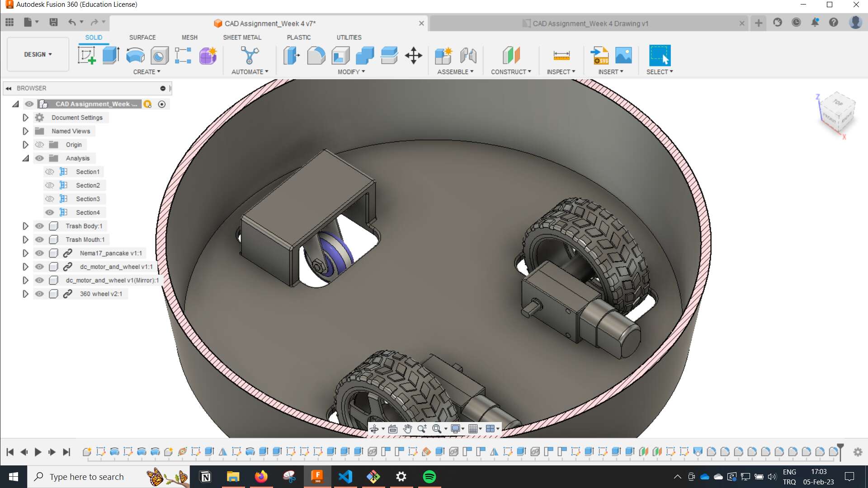
Task: Add a new design tab with plus
Action: tap(759, 23)
